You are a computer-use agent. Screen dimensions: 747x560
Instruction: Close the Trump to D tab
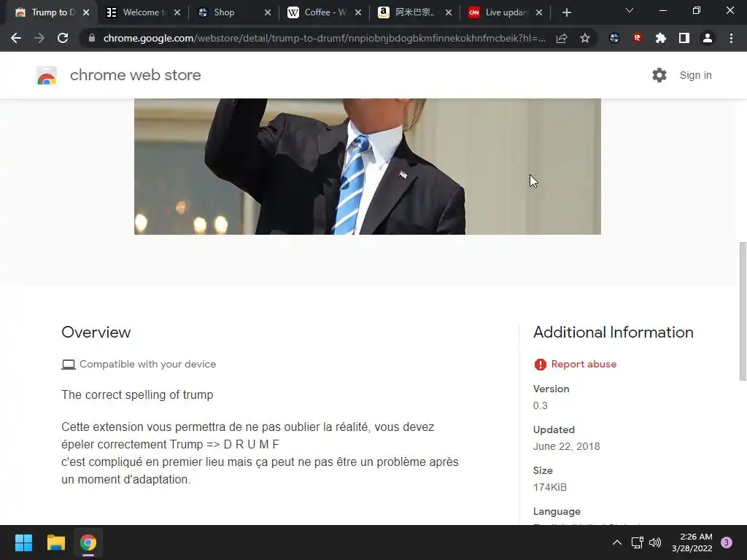tap(86, 12)
